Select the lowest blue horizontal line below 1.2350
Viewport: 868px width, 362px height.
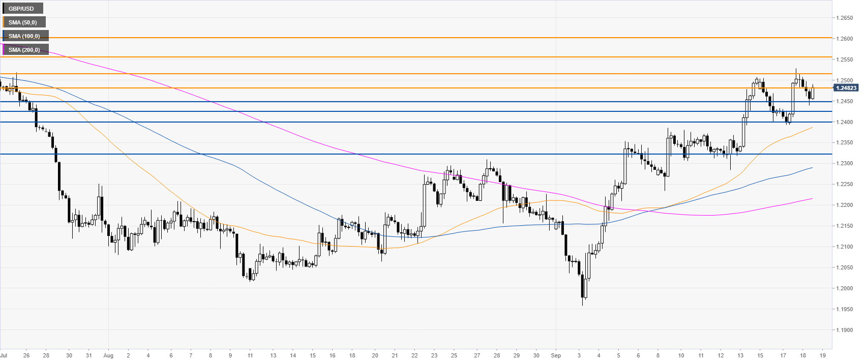tap(407, 154)
